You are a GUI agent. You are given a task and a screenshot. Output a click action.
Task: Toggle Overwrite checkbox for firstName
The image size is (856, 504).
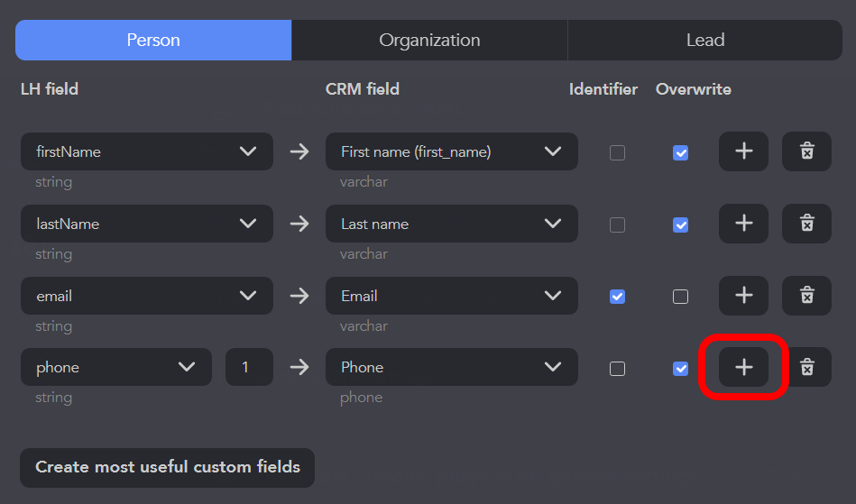click(x=680, y=152)
